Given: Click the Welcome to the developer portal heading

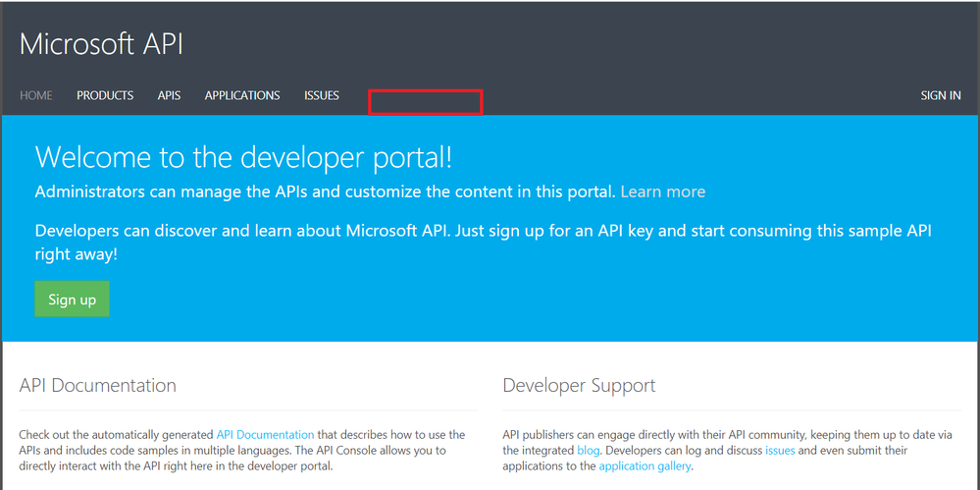Looking at the screenshot, I should [243, 157].
